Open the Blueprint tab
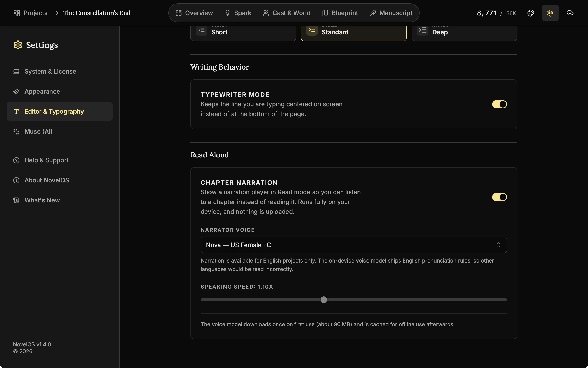The width and height of the screenshot is (588, 368). (340, 13)
